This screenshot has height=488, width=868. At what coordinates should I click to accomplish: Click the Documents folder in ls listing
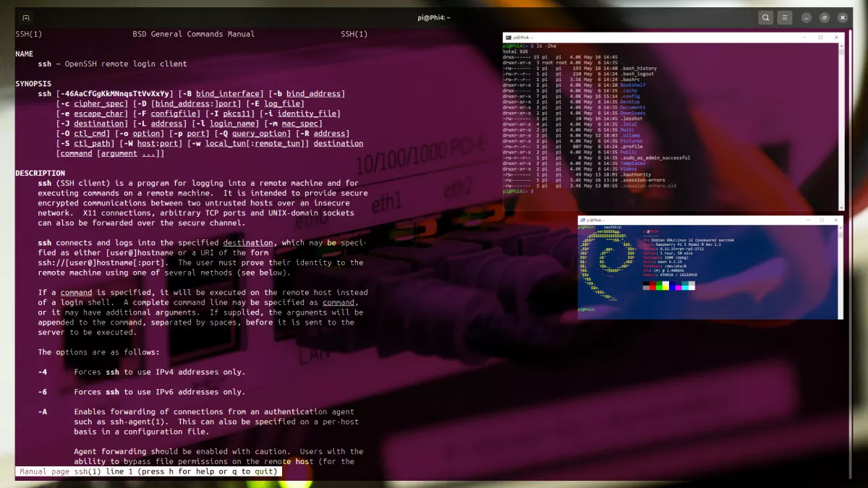point(632,108)
